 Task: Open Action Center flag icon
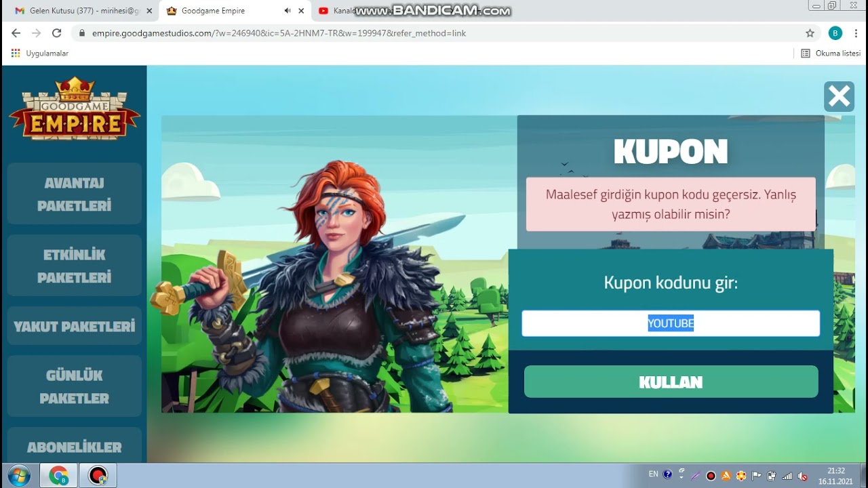coord(756,476)
